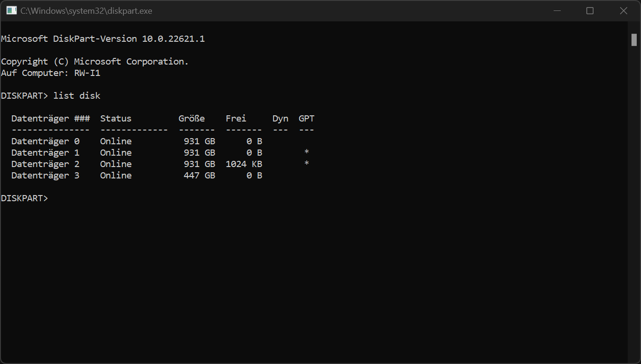The width and height of the screenshot is (641, 364).
Task: Click the 'Größe' column header
Action: coord(192,119)
